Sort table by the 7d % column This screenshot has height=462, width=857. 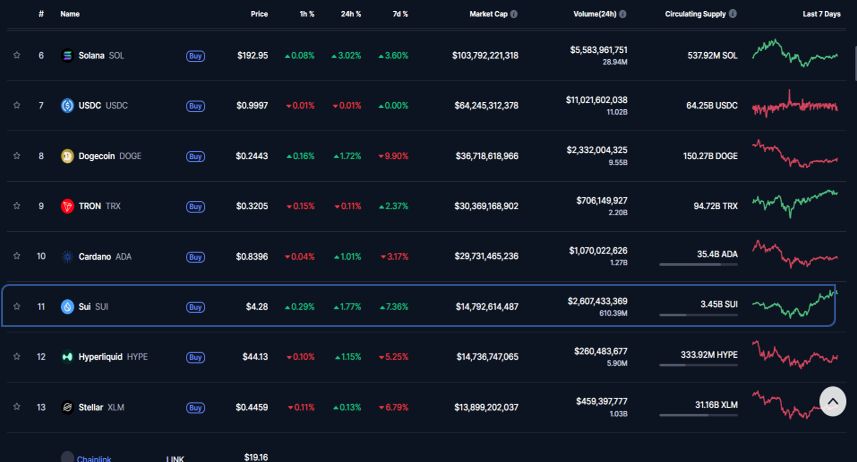pos(400,14)
